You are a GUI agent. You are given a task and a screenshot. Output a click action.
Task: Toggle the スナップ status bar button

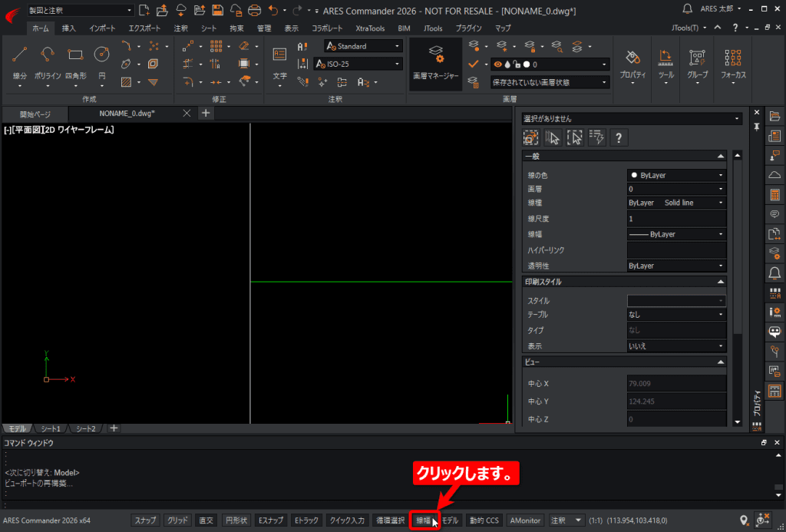145,520
